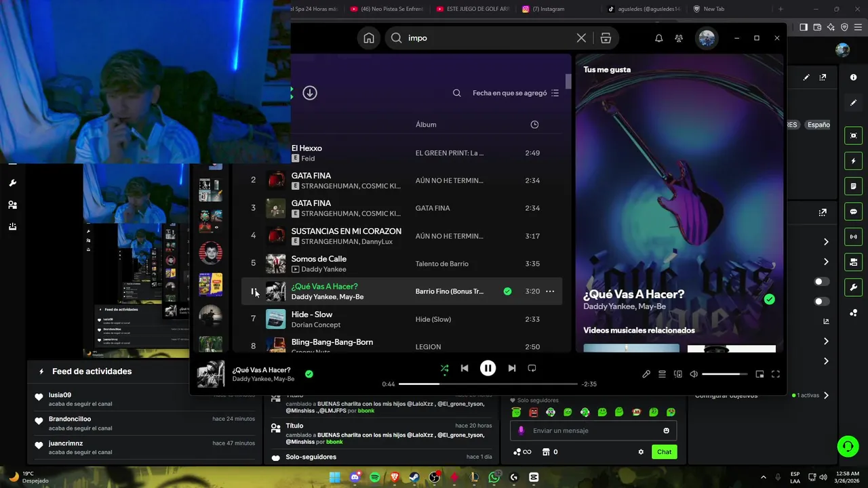
Task: Click the playlist download arrow
Action: pyautogui.click(x=310, y=93)
